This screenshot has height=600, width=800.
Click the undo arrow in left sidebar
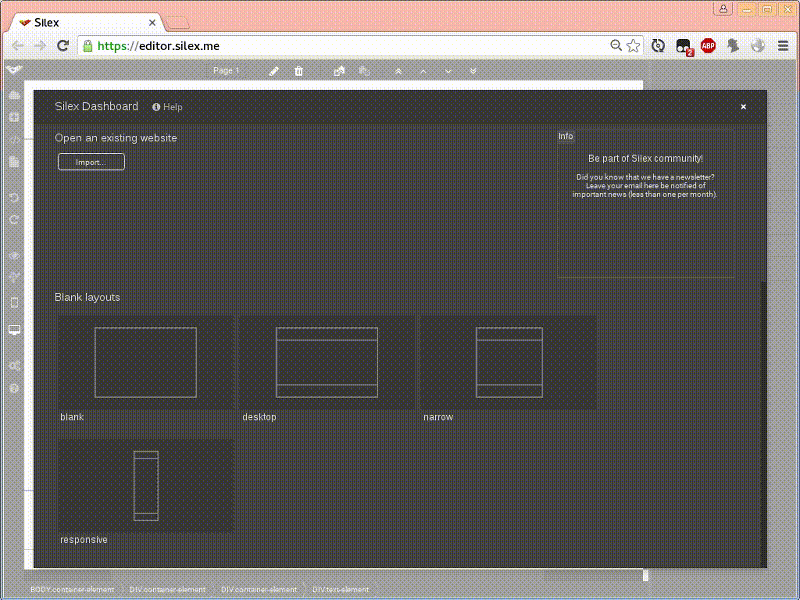(x=14, y=197)
